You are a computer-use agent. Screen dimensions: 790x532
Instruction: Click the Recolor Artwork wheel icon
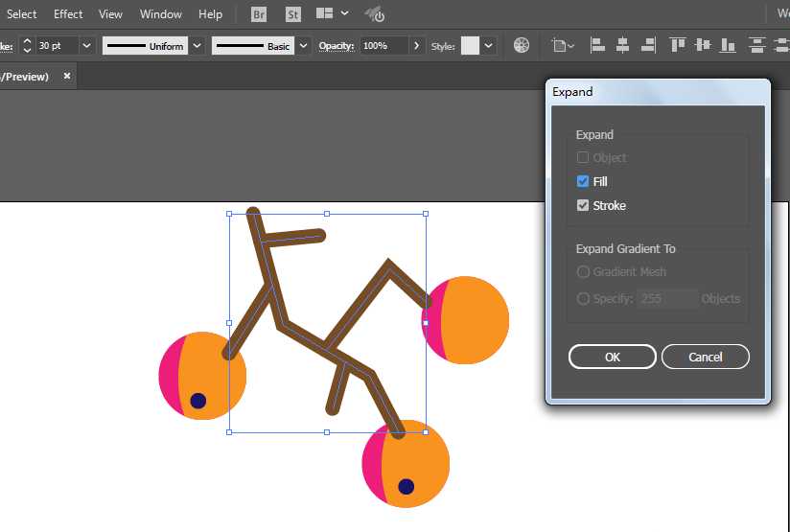pyautogui.click(x=522, y=45)
